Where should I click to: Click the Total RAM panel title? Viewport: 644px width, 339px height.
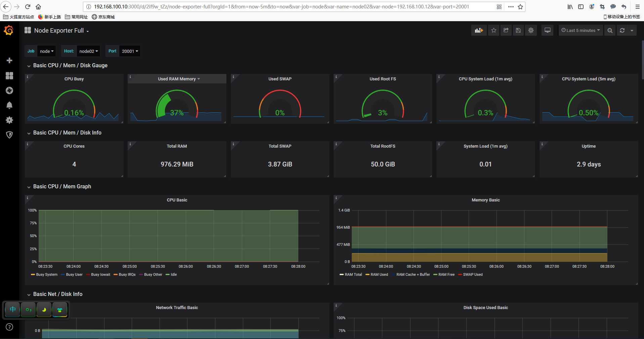pos(177,146)
